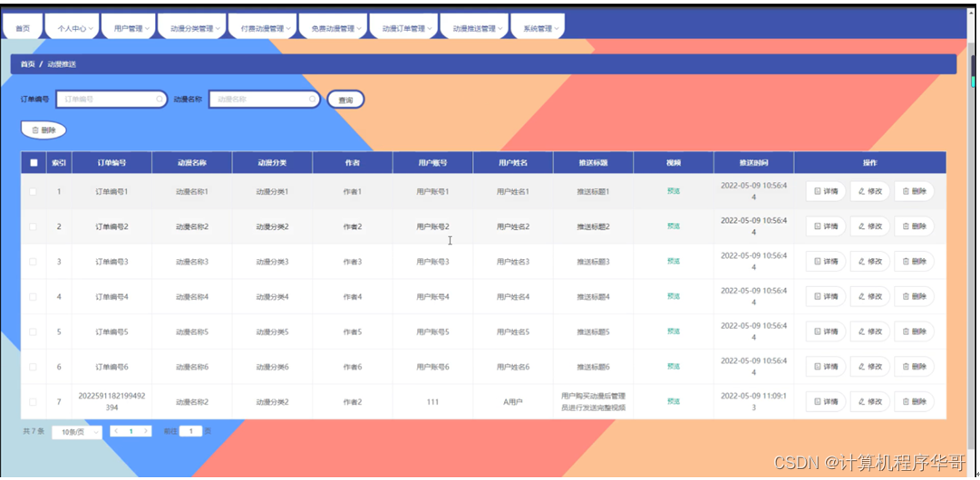980x480 pixels.
Task: Expand the 动漫推送管理 menu
Action: 474,28
